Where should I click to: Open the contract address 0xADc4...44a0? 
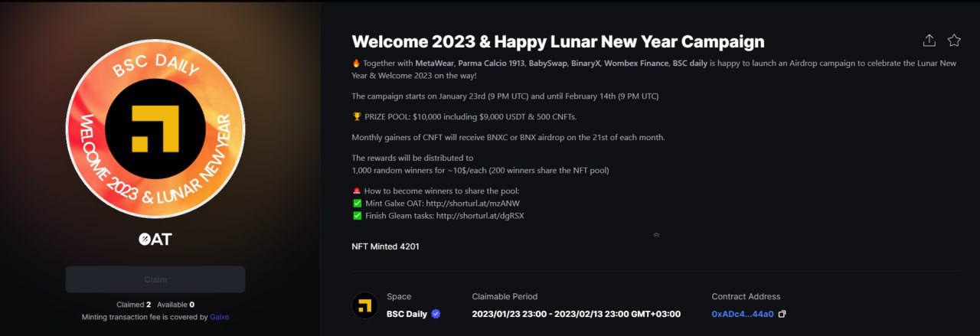point(743,314)
